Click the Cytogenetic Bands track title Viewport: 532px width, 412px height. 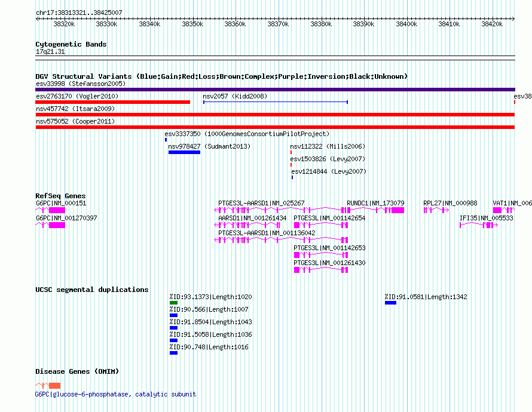coord(71,44)
